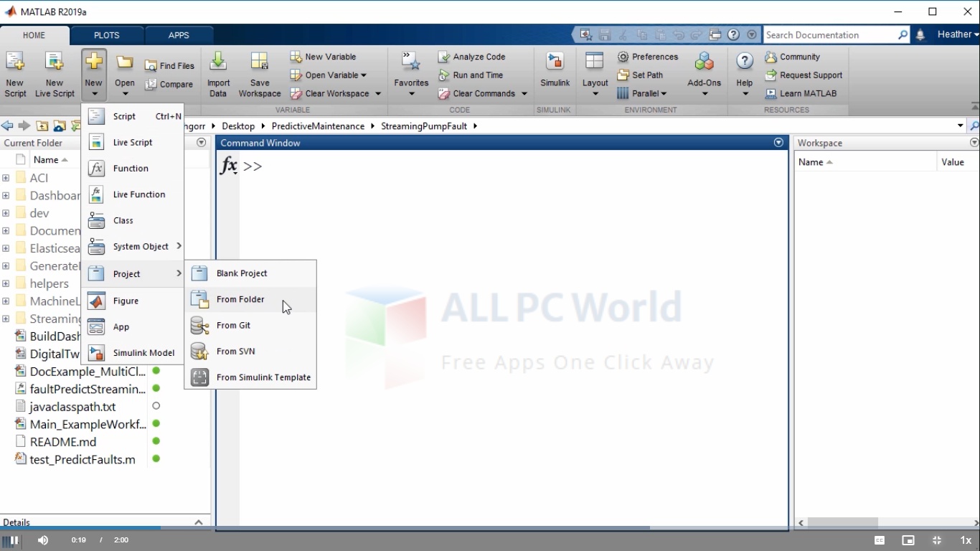Open the Command Window actions menu arrow
980x551 pixels.
[x=778, y=143]
